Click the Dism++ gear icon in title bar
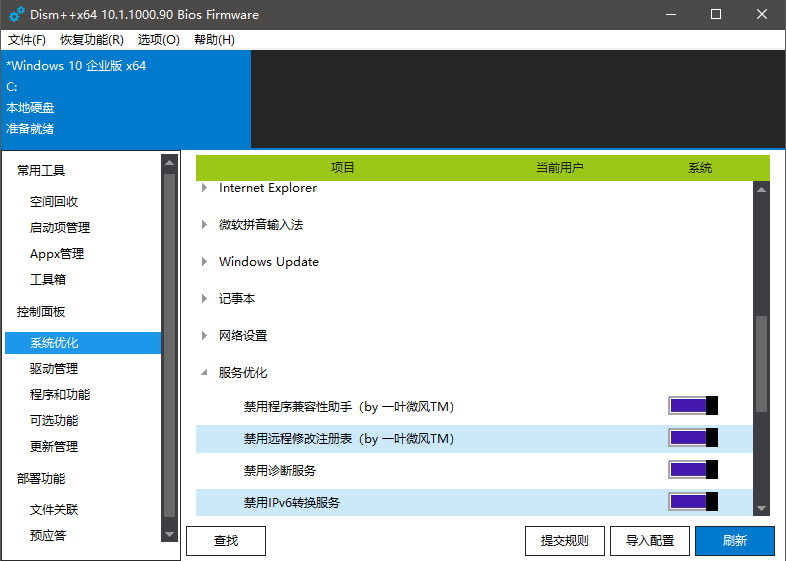This screenshot has width=786, height=561. (x=16, y=15)
